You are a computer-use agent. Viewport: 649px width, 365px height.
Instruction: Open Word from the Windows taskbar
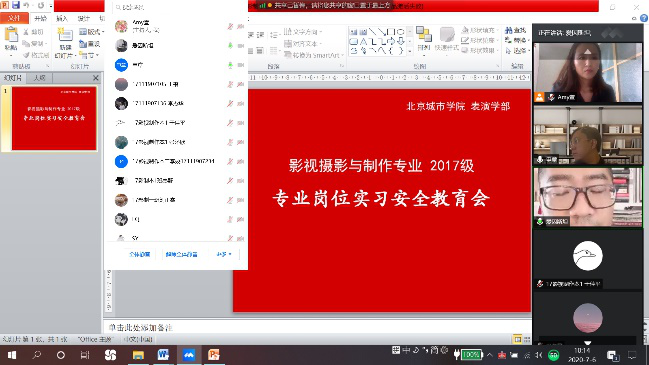[163, 355]
